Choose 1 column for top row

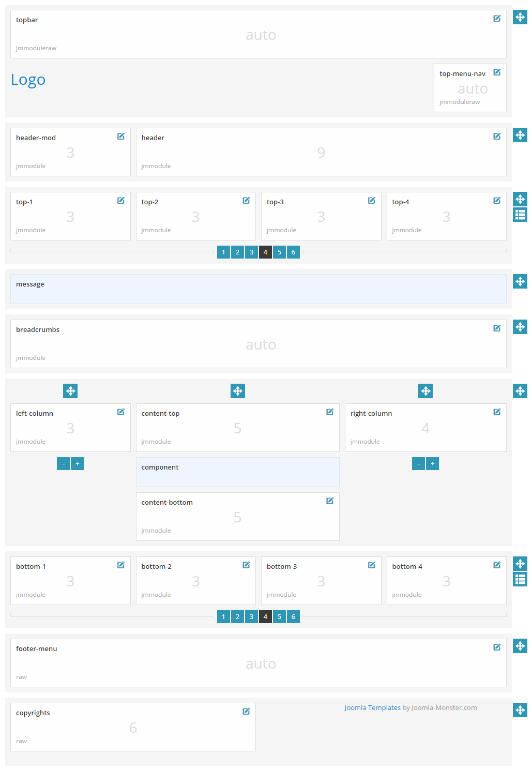click(x=223, y=252)
